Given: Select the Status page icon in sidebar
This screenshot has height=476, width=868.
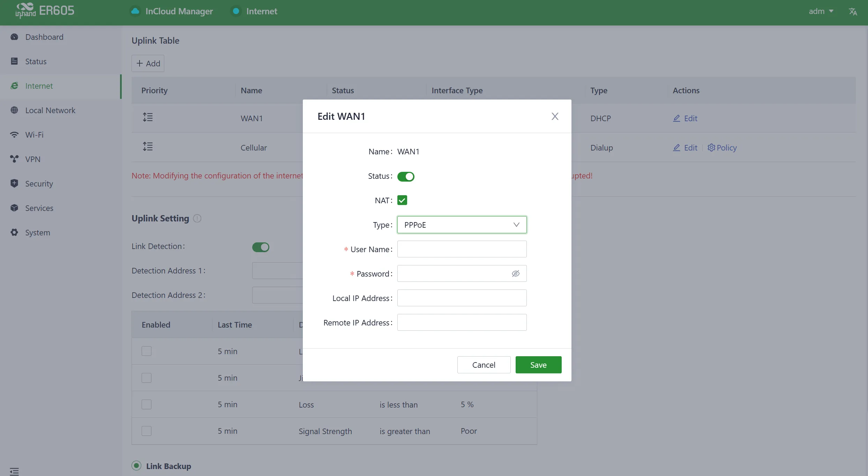Looking at the screenshot, I should (x=14, y=61).
